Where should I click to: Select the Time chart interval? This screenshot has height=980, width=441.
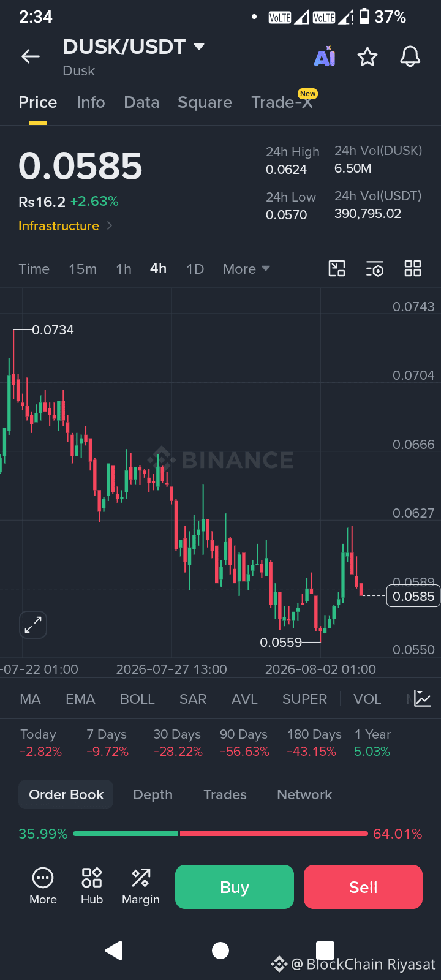coord(34,269)
